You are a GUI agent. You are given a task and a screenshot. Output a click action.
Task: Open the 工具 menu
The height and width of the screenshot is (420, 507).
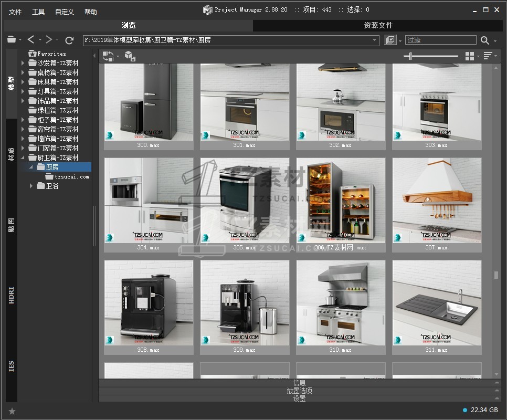click(x=38, y=12)
